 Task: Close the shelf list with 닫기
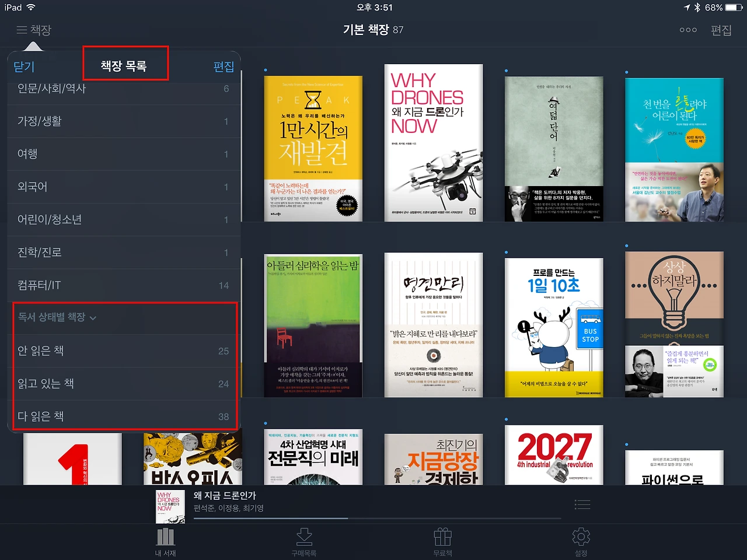(x=24, y=66)
